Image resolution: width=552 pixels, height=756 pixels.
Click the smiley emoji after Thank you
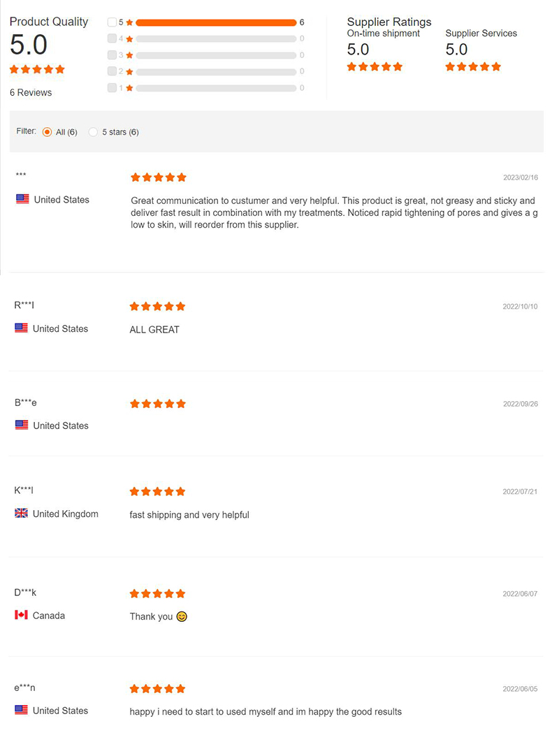point(182,617)
